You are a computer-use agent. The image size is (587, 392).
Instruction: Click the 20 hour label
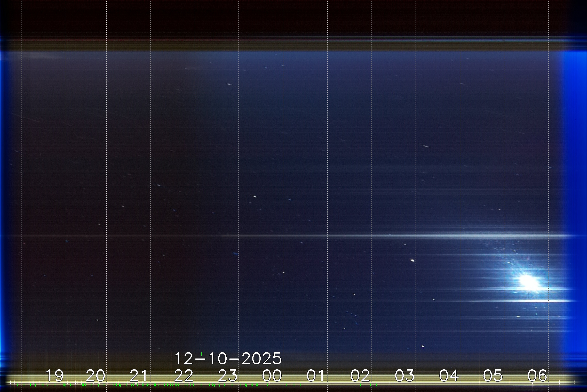(x=96, y=375)
